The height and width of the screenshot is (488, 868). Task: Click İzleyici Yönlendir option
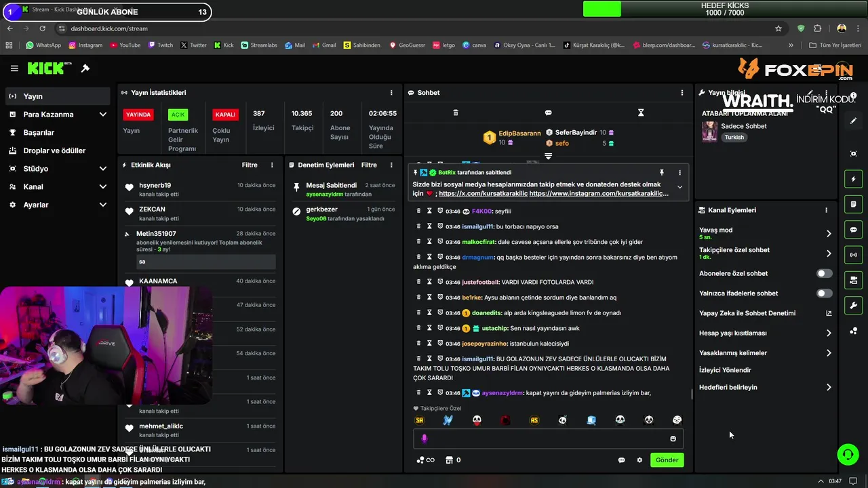[725, 371]
